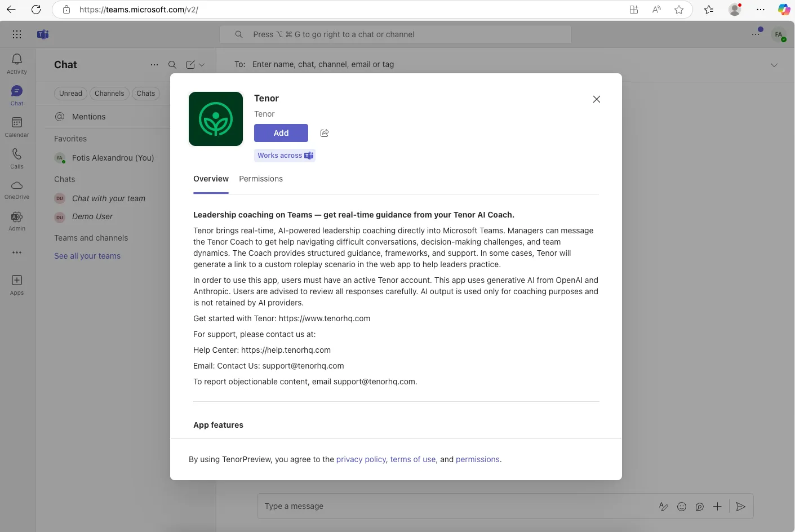Add page to browser favorites

pos(679,10)
